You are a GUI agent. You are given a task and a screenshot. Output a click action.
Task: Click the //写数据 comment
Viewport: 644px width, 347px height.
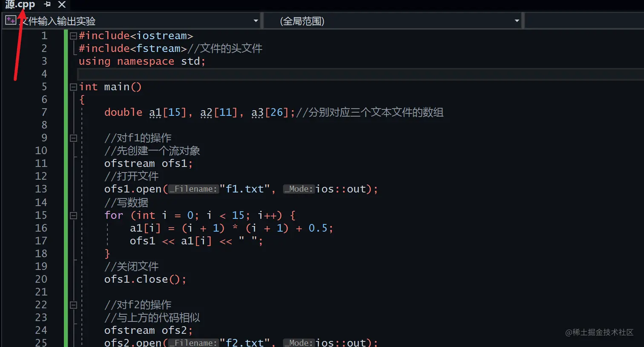[126, 203]
